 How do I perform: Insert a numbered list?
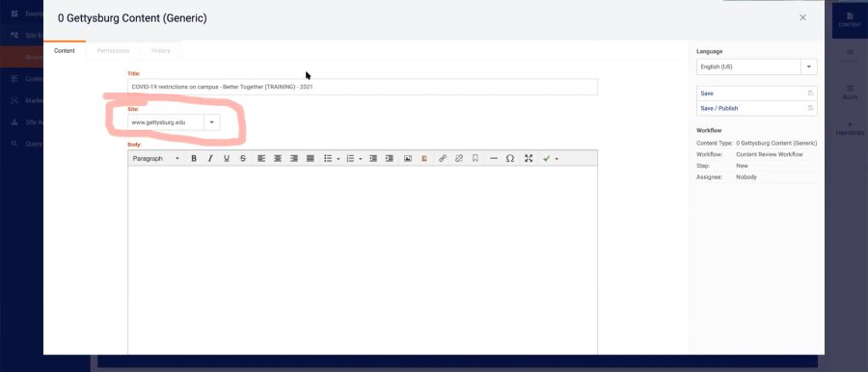click(x=350, y=158)
